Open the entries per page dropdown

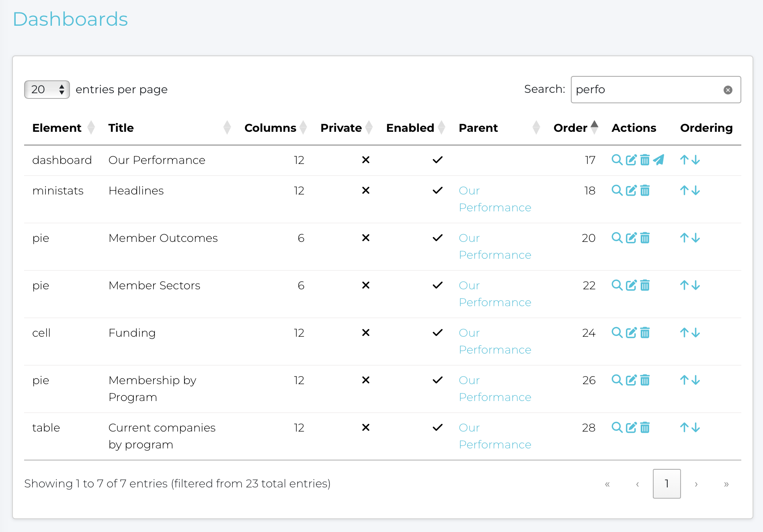47,90
